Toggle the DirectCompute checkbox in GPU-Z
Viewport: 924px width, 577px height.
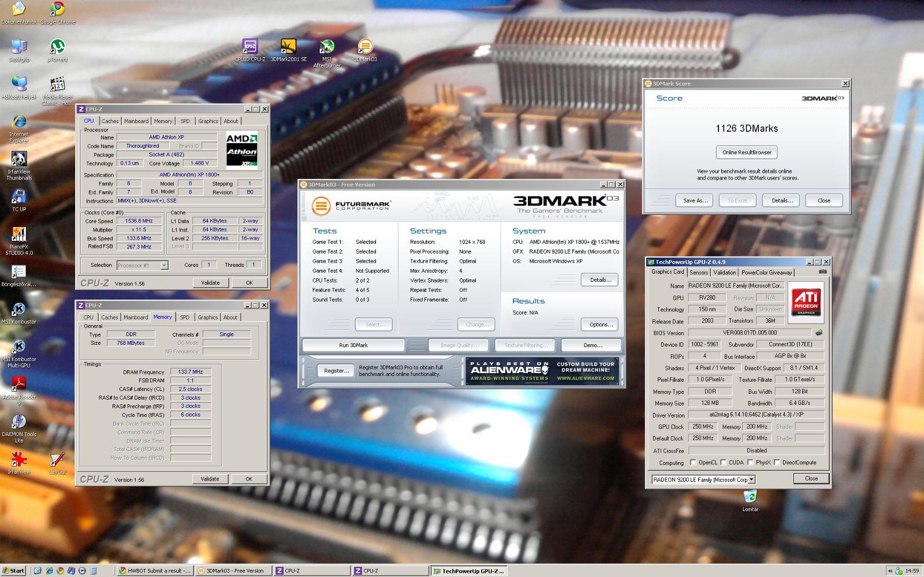tap(777, 462)
